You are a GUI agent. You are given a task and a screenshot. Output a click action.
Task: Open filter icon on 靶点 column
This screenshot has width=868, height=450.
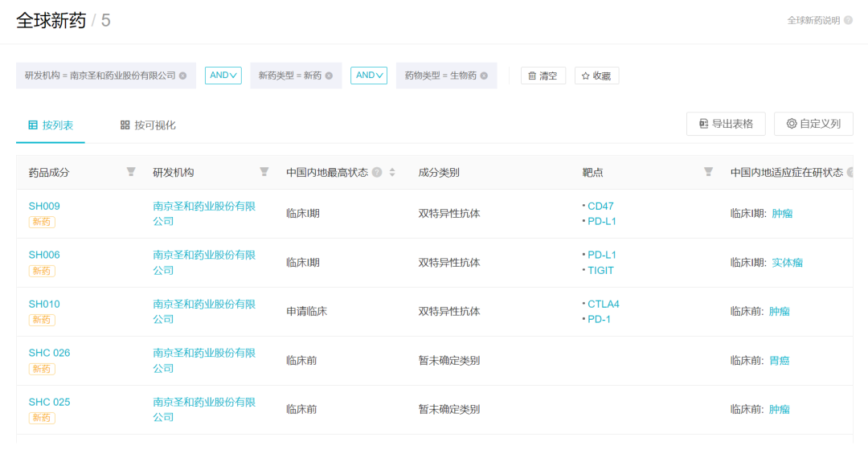tap(708, 172)
